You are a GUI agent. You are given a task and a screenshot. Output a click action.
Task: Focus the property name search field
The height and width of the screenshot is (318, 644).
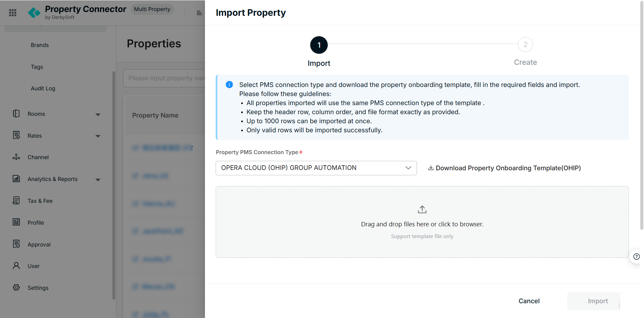pyautogui.click(x=164, y=78)
